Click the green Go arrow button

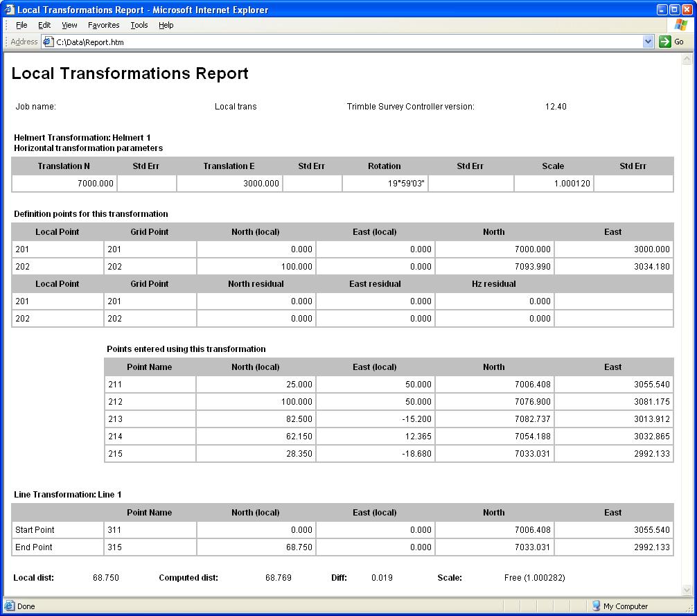(x=666, y=42)
